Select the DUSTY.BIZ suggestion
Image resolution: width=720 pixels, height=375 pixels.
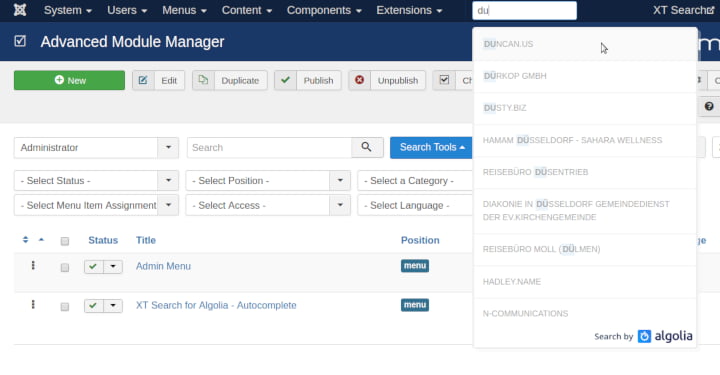pos(585,108)
